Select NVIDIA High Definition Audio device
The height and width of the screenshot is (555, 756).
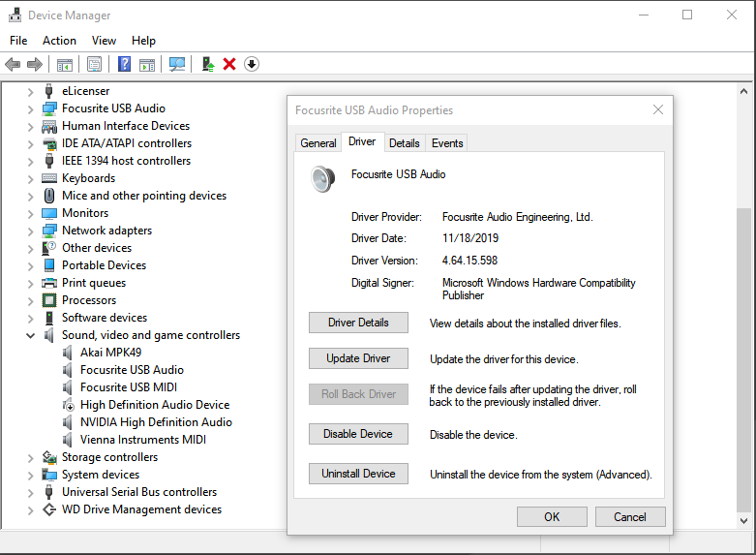156,422
